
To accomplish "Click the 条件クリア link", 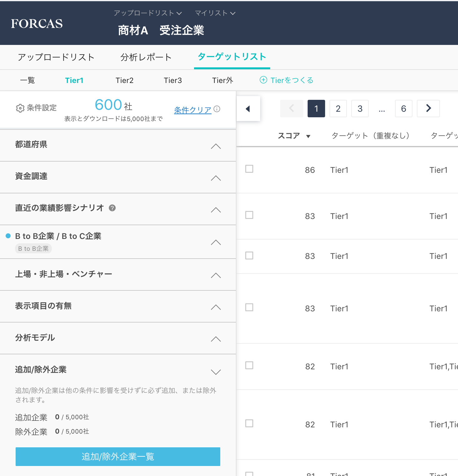I will point(192,110).
